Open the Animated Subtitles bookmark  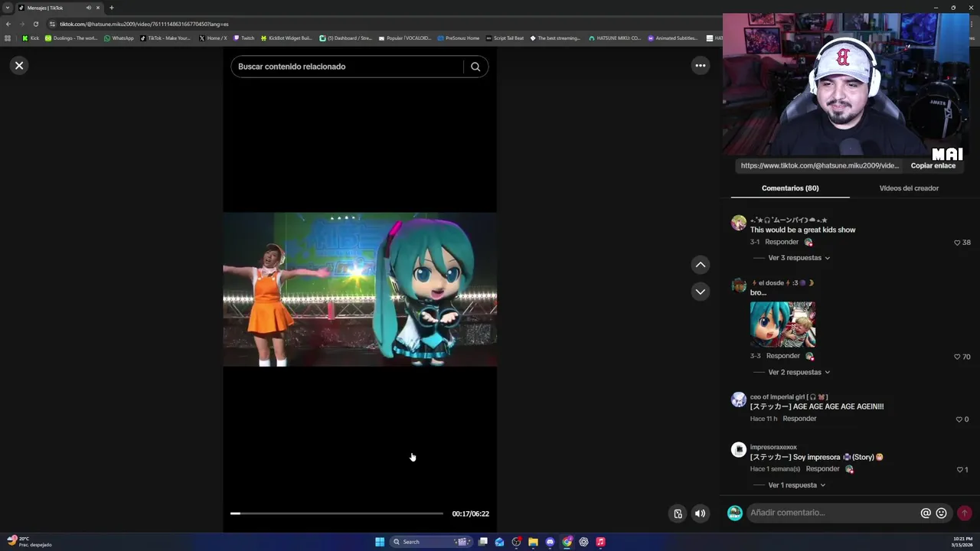(672, 38)
